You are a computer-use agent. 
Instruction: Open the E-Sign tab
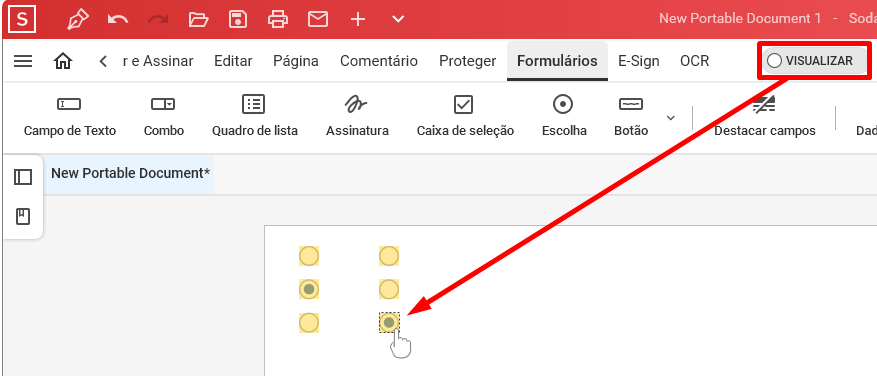coord(638,61)
